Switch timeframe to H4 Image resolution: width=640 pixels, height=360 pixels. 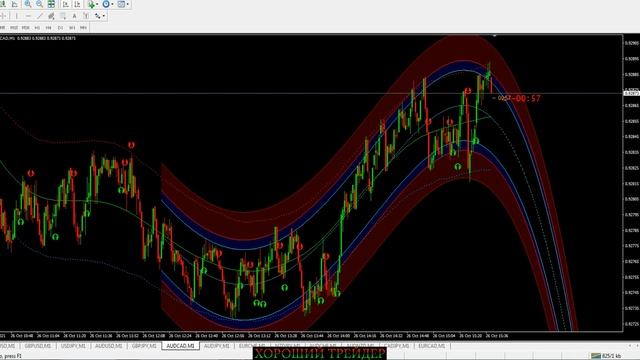pyautogui.click(x=49, y=28)
